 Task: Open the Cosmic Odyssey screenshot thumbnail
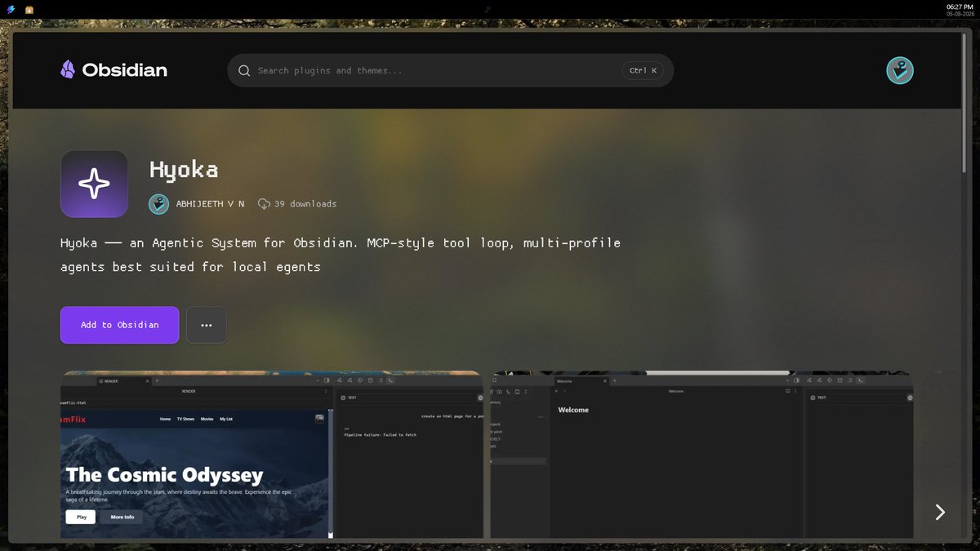coord(272,455)
